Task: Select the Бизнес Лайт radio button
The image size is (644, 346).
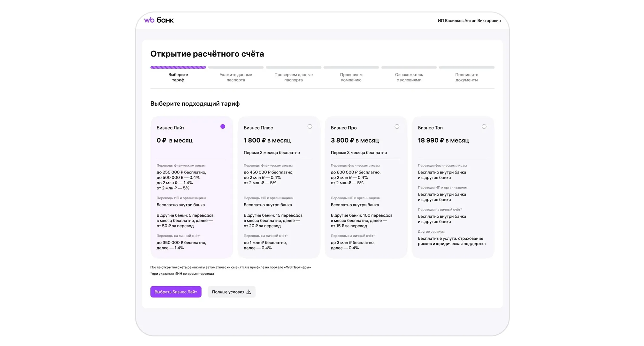Action: coord(223,127)
